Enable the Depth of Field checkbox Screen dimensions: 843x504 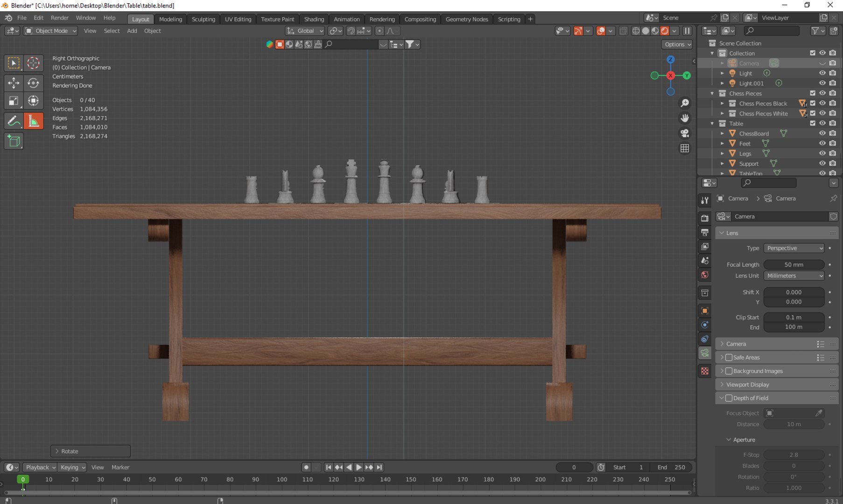[x=729, y=398]
